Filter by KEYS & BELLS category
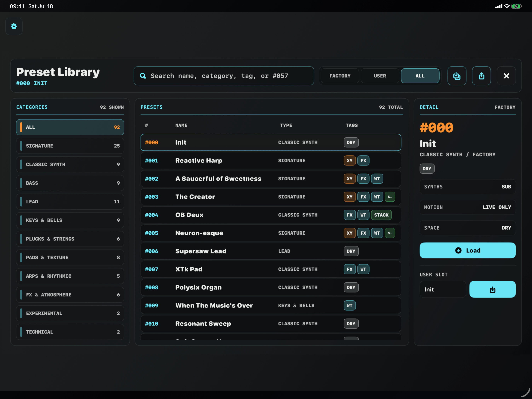The height and width of the screenshot is (399, 532). (x=70, y=220)
